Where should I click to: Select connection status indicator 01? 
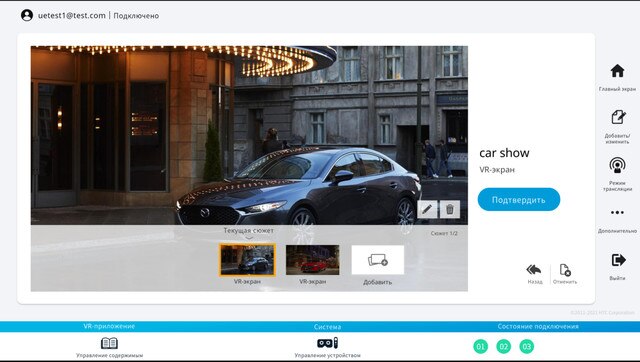point(480,346)
